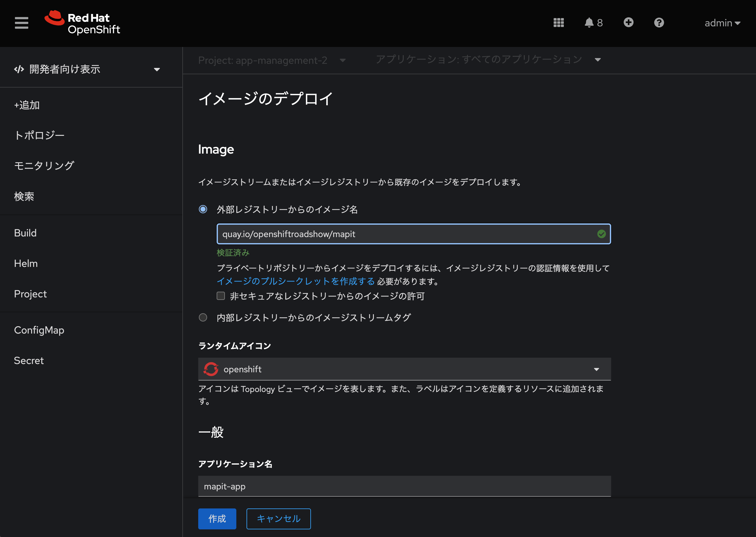Image resolution: width=756 pixels, height=537 pixels.
Task: Toggle the hamburger navigation menu
Action: point(22,23)
